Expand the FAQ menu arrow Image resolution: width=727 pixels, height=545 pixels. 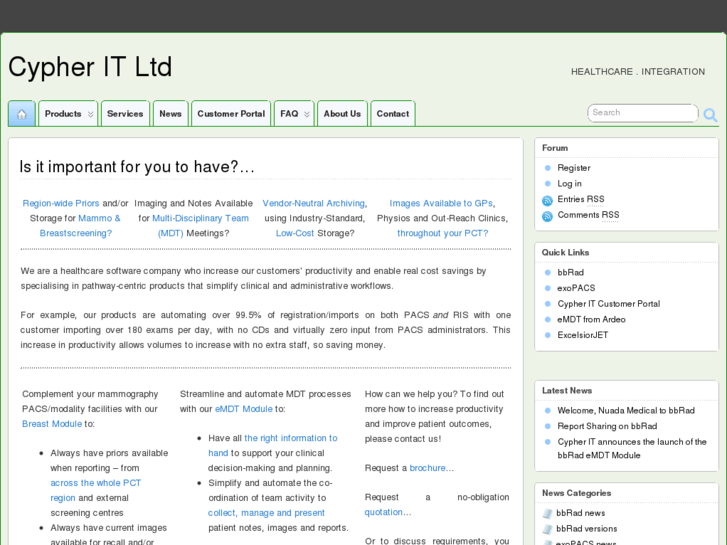[306, 114]
